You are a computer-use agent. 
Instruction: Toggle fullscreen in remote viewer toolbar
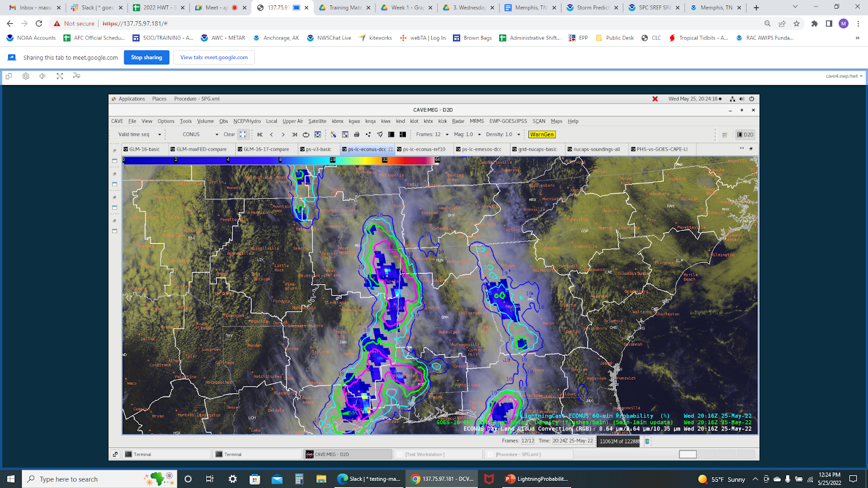tap(60, 76)
